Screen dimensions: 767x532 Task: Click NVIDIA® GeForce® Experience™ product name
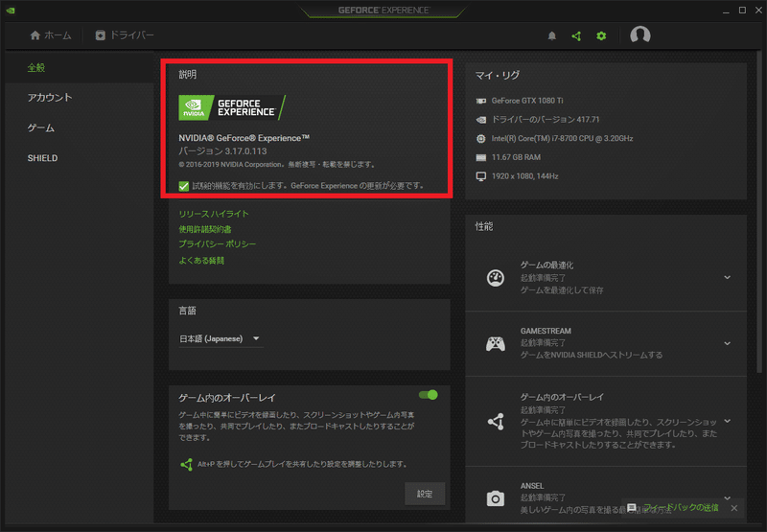point(244,138)
